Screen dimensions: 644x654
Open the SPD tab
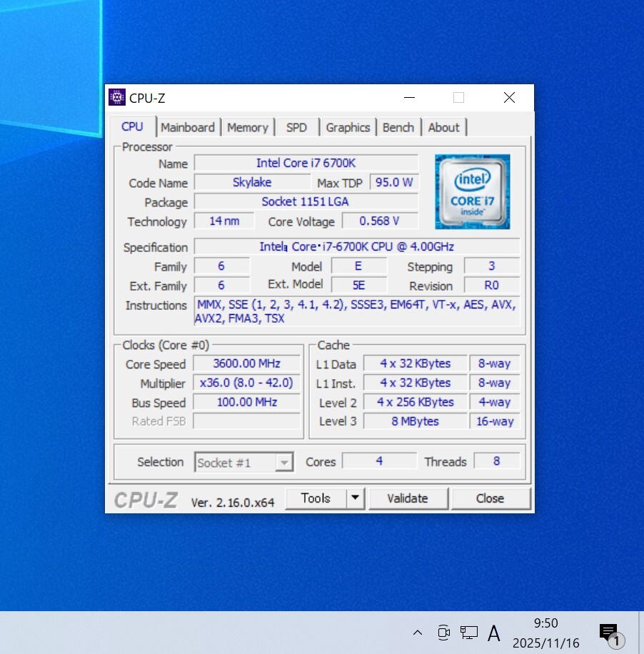tap(296, 128)
